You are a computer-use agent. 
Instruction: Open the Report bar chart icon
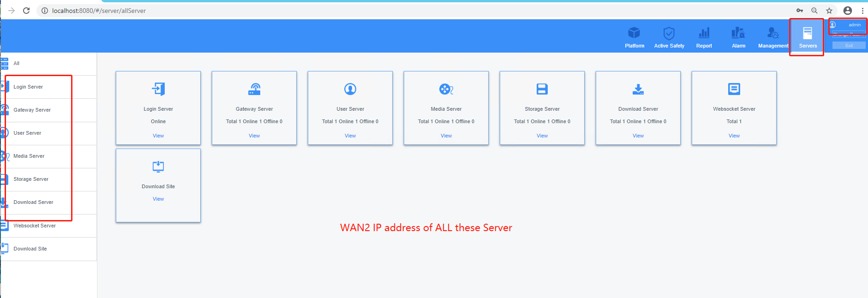704,33
